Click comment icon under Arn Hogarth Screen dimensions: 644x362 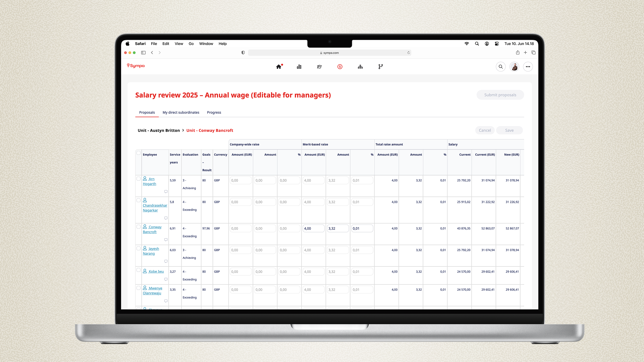pos(166,192)
